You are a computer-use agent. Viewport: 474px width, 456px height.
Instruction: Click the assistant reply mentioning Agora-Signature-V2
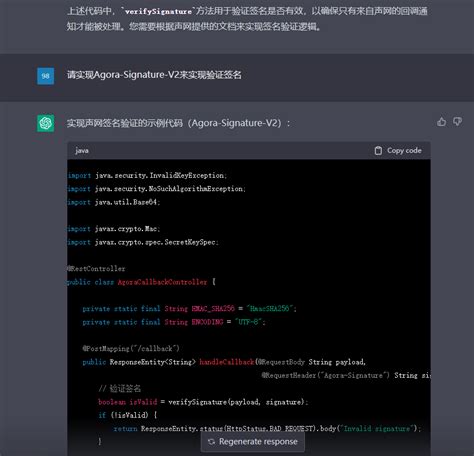click(x=178, y=123)
